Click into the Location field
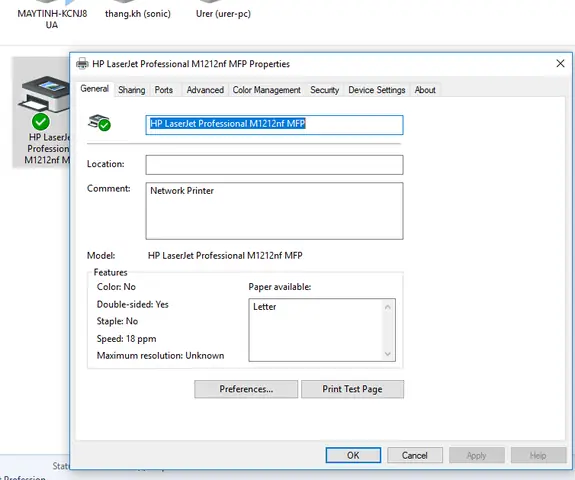Screen dimensions: 575x480 click(x=274, y=165)
